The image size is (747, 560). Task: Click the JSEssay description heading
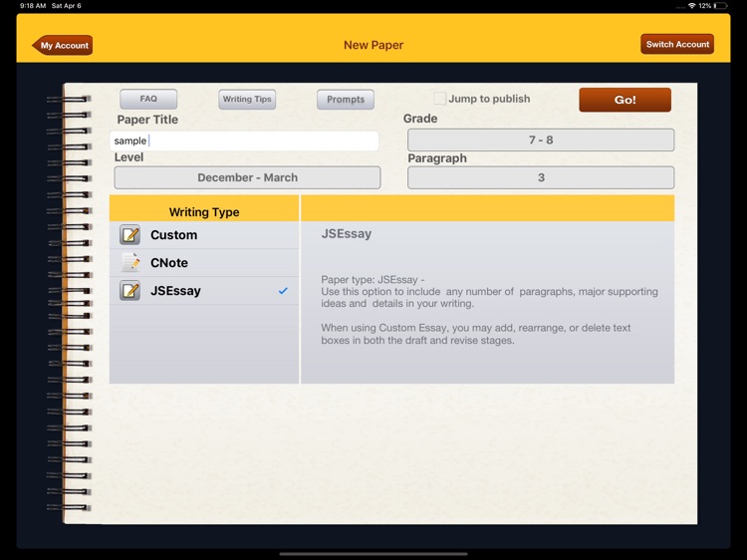point(347,233)
